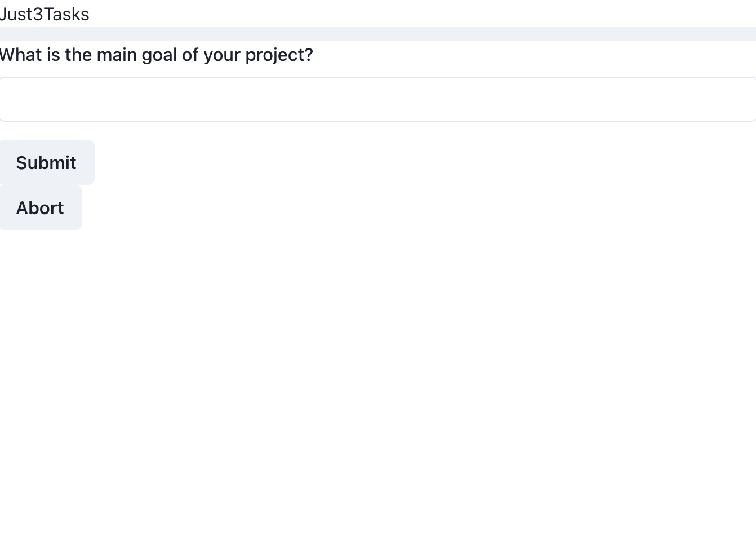Send the form using Submit
756x550 pixels.
coord(47,162)
